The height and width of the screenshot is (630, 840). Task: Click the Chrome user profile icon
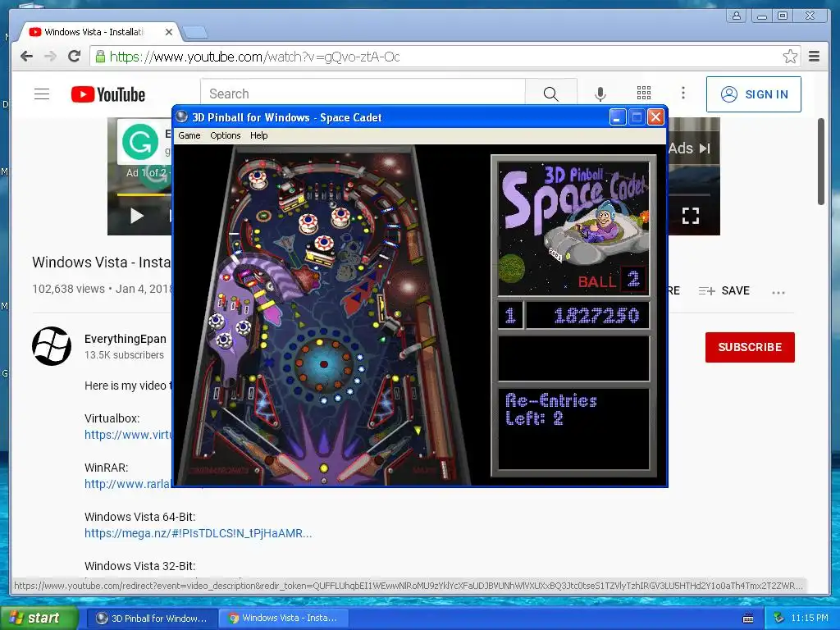tap(737, 16)
